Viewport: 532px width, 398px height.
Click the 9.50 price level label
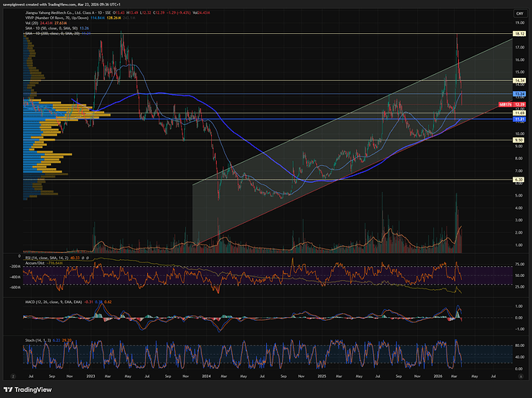click(519, 140)
